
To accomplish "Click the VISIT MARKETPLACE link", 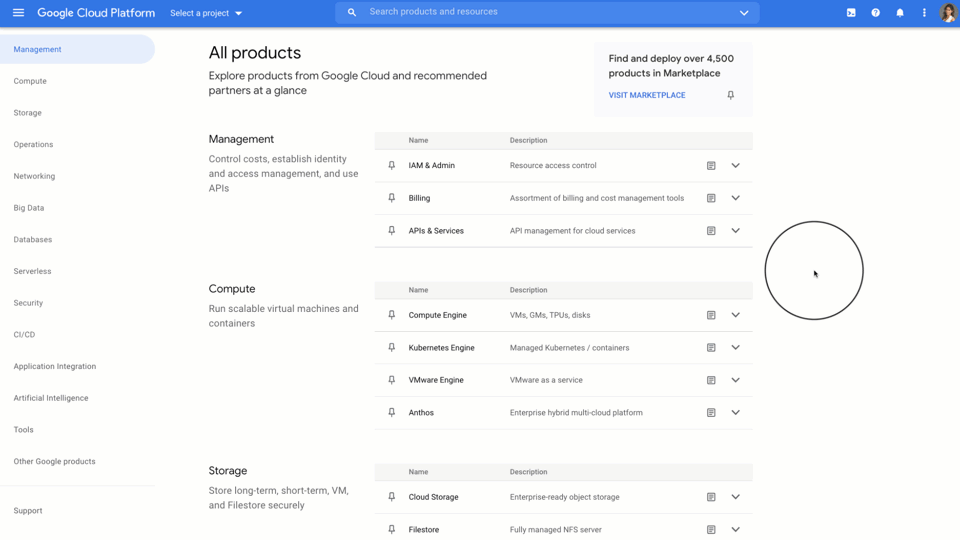I will point(647,95).
